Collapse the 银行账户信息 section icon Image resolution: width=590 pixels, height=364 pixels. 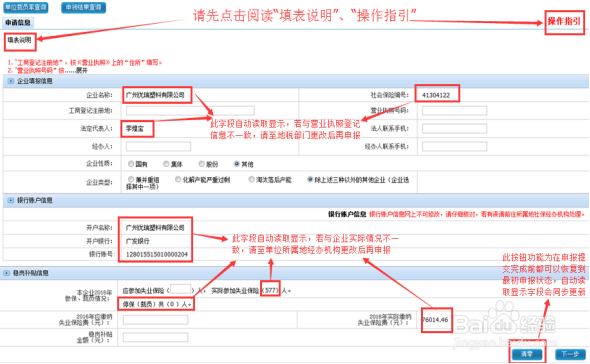[11, 200]
